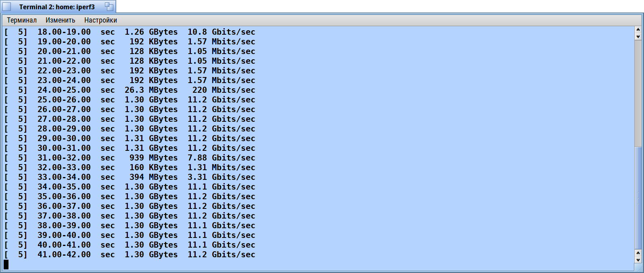The height and width of the screenshot is (273, 644).
Task: Open the Изменить menu
Action: click(61, 20)
